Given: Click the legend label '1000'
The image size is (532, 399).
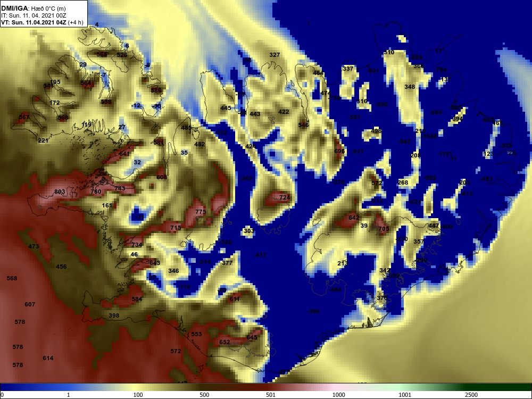Looking at the screenshot, I should 338,395.
